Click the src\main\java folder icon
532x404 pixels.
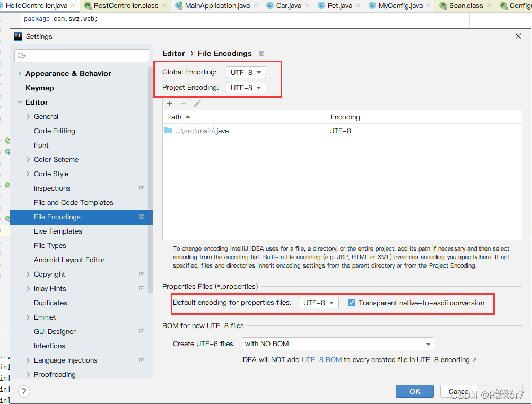tap(168, 131)
